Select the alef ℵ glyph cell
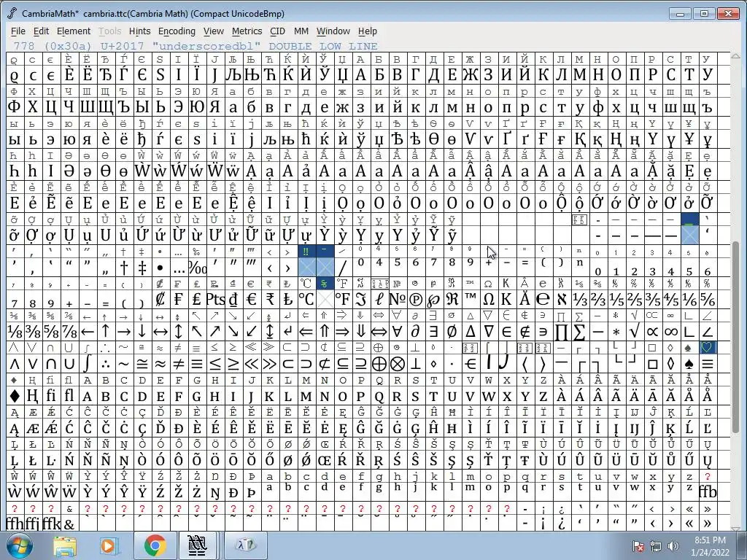Image resolution: width=747 pixels, height=560 pixels. coord(562,300)
